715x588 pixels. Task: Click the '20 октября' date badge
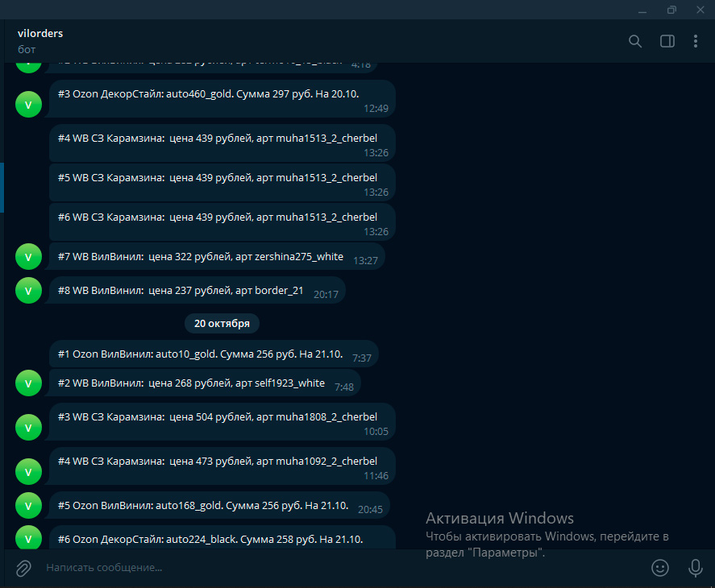222,323
